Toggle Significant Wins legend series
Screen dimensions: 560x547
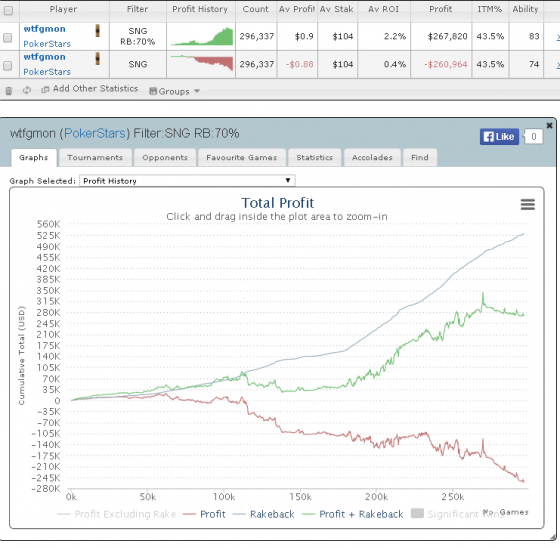coord(457,514)
